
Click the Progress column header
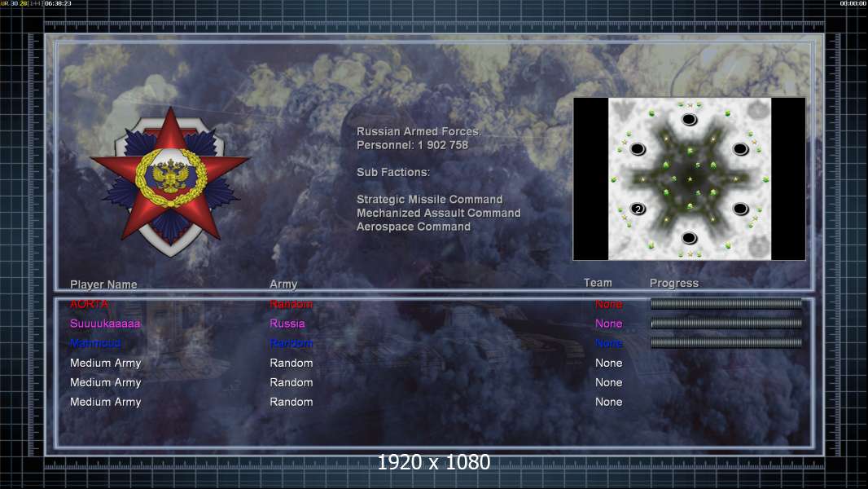673,284
